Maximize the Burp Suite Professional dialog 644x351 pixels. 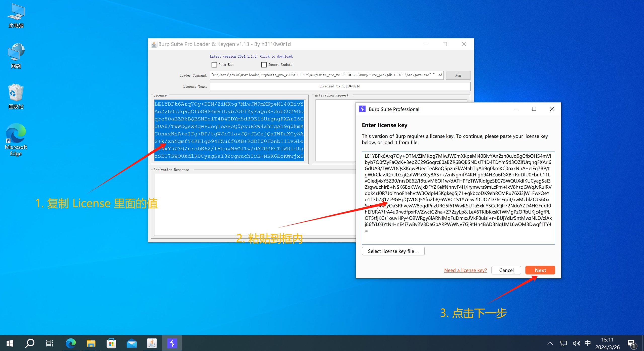pos(534,109)
